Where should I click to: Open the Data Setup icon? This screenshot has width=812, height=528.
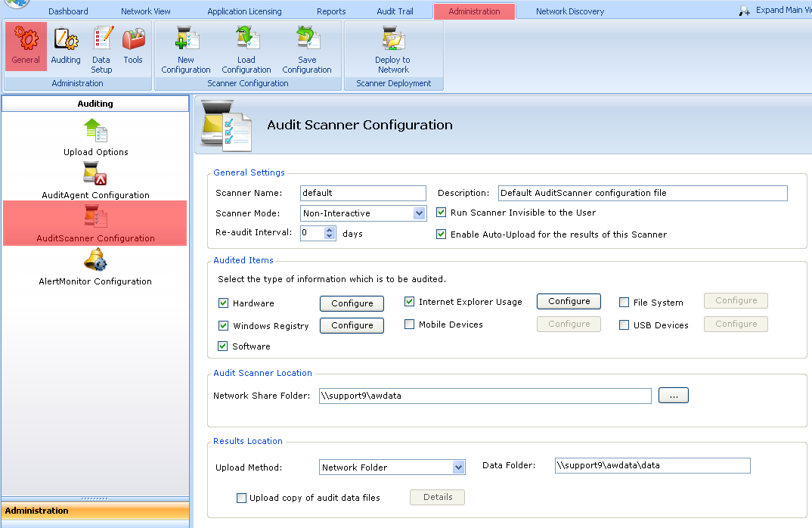click(101, 50)
